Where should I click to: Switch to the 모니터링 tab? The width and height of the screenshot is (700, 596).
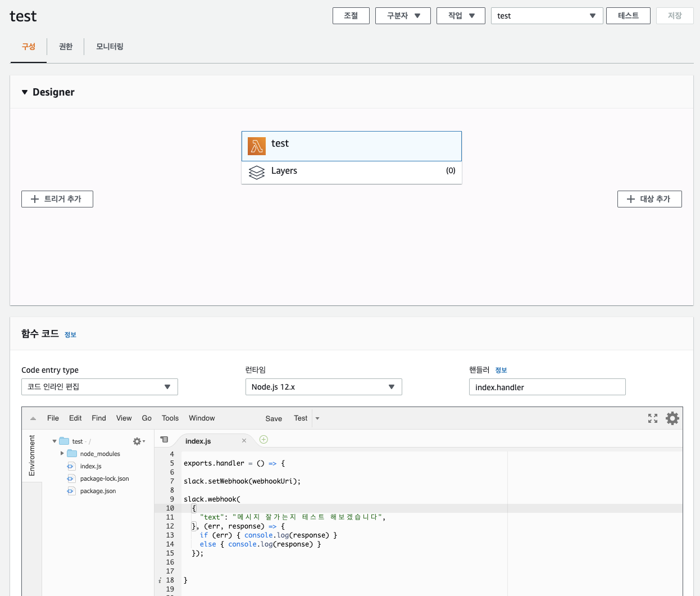(x=110, y=47)
